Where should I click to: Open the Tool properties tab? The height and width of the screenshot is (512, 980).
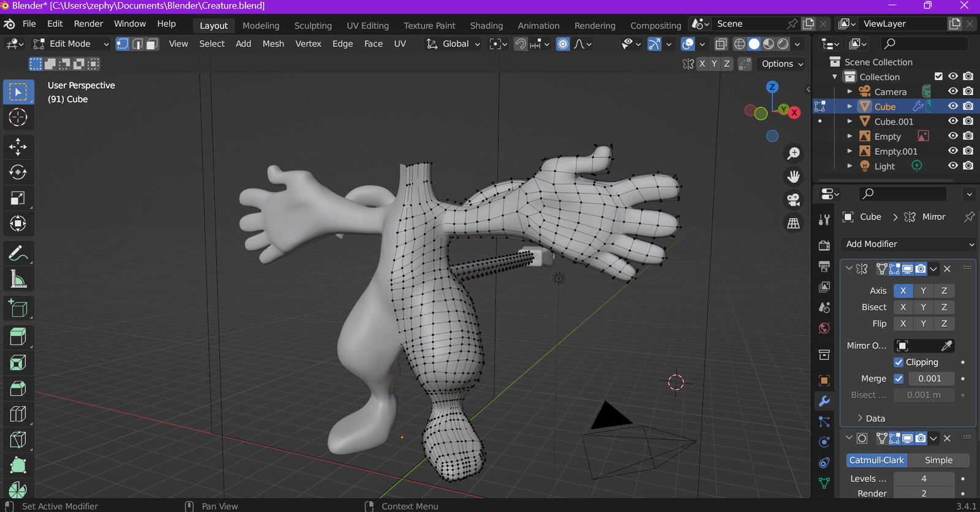point(824,220)
